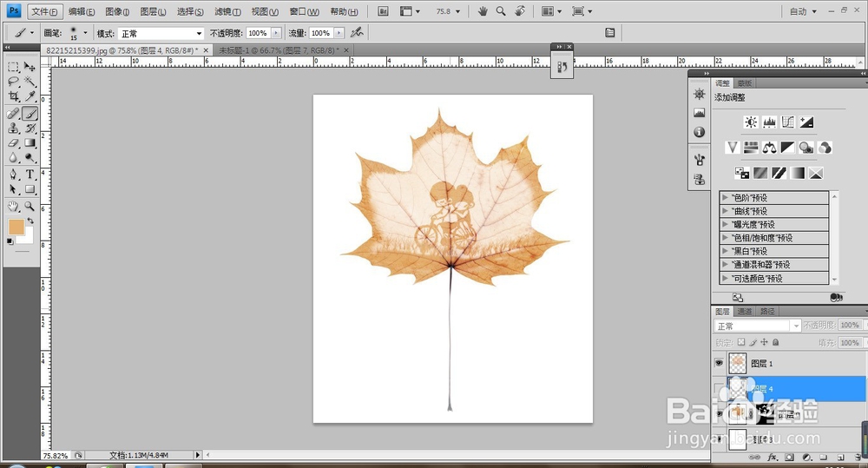
Task: Open brush mode dropdown 正常
Action: 161,33
